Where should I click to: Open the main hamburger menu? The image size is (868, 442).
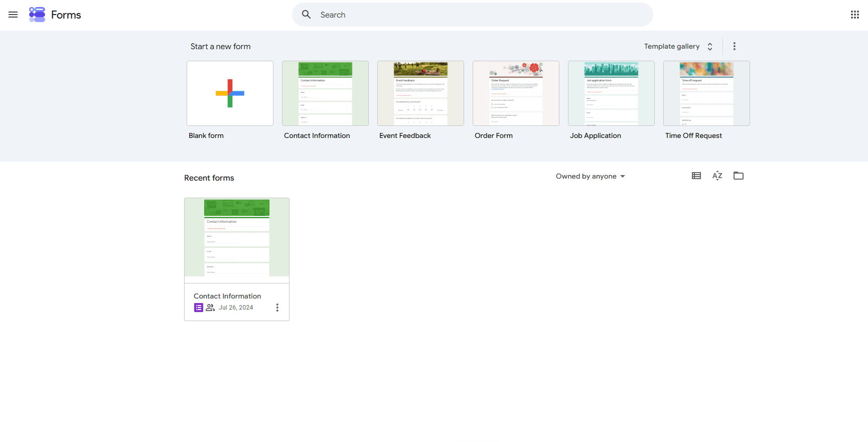click(13, 15)
